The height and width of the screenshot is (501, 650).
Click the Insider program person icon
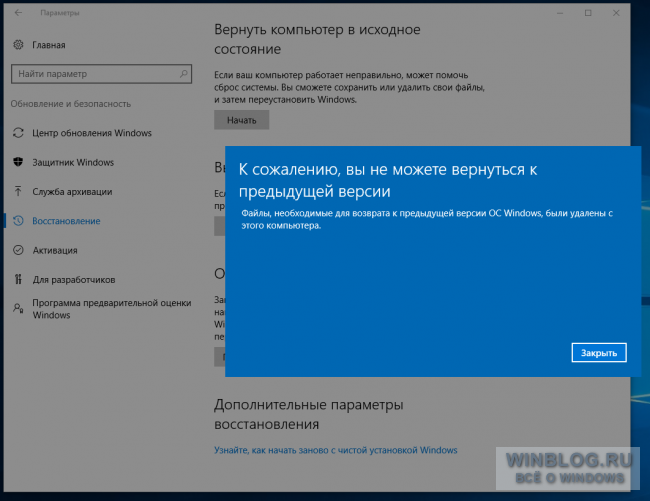18,308
